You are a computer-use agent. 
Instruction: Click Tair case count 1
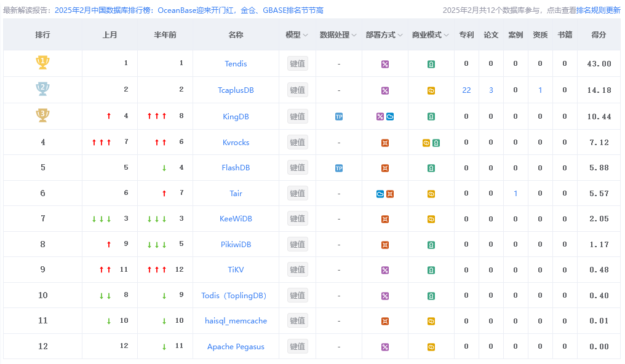(x=516, y=194)
